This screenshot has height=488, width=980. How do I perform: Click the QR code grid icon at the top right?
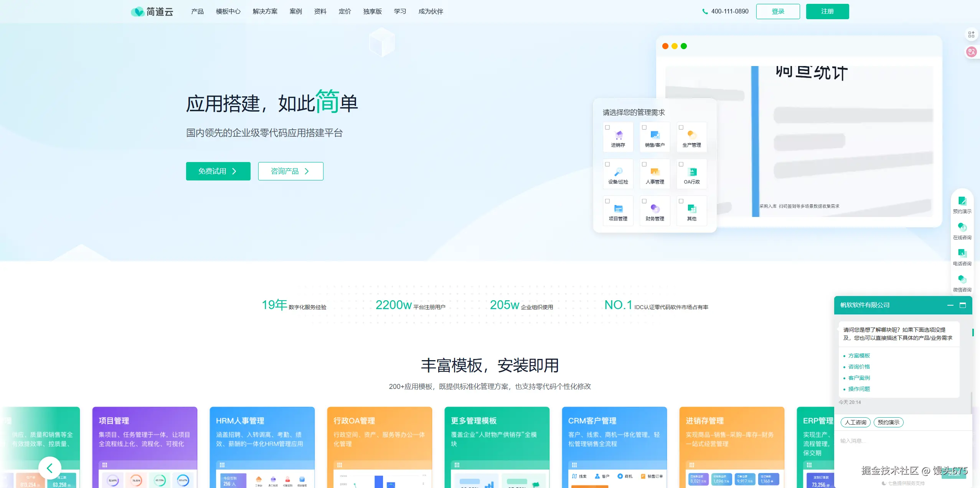(971, 35)
